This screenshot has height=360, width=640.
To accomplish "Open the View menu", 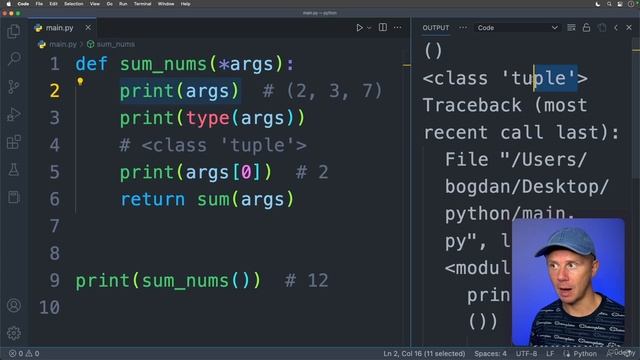I will point(95,4).
